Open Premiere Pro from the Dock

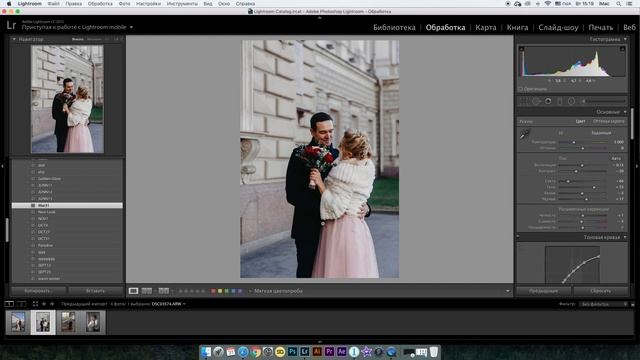(x=329, y=351)
